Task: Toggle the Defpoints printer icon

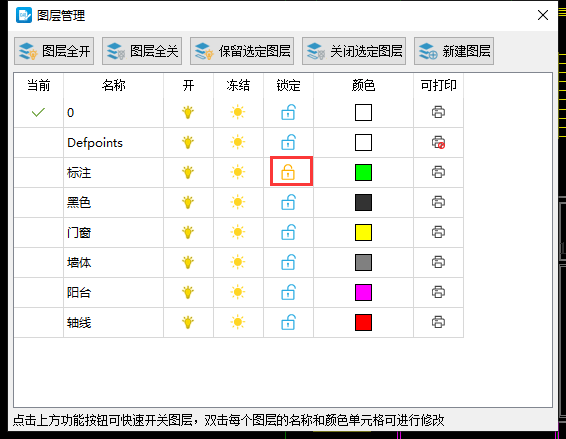Action: (x=439, y=142)
